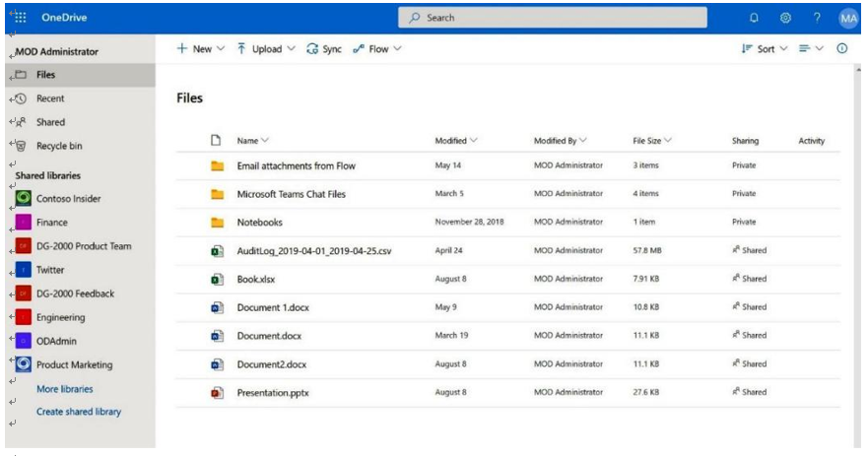
Task: Click the MOD Administrator sidebar heading
Action: 56,51
